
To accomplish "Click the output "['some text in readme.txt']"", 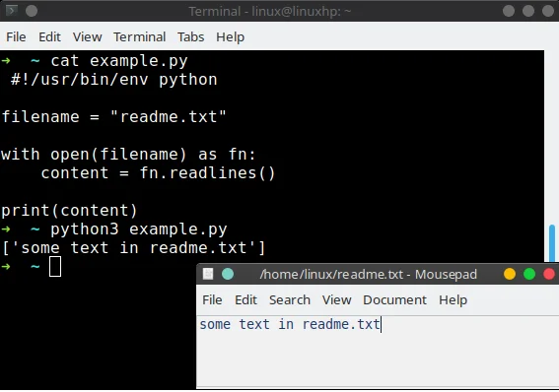I will point(133,248).
